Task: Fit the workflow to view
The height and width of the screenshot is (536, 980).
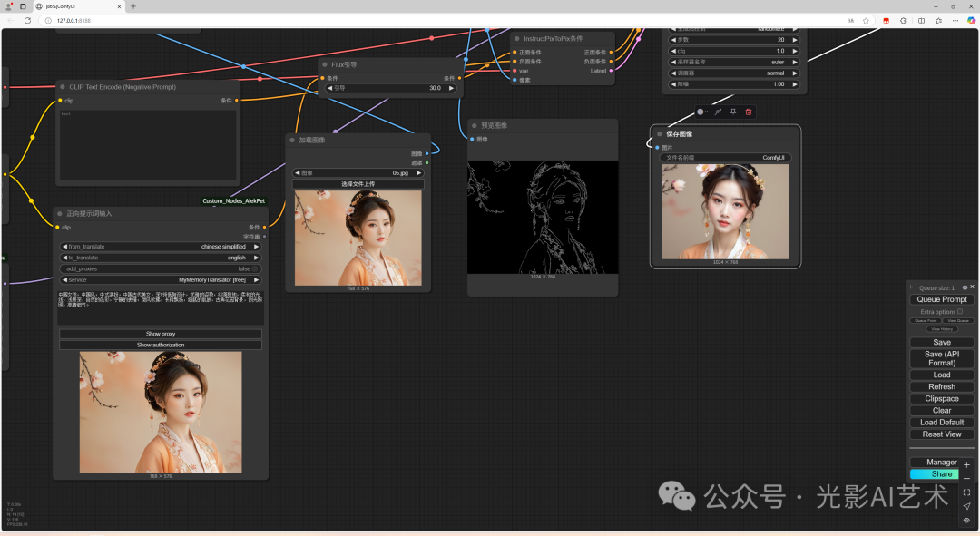Action: [966, 492]
